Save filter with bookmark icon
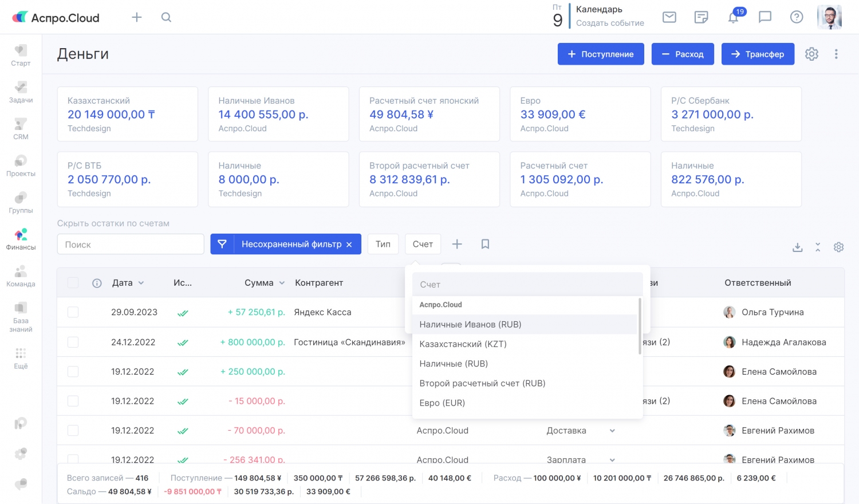Image resolution: width=859 pixels, height=504 pixels. tap(485, 245)
